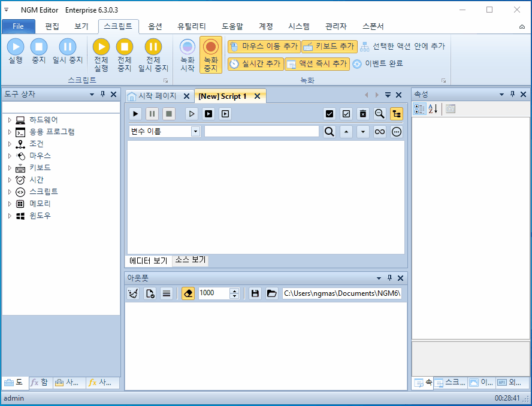Click the outlined play (step run) icon
Image resolution: width=532 pixels, height=406 pixels.
[192, 114]
